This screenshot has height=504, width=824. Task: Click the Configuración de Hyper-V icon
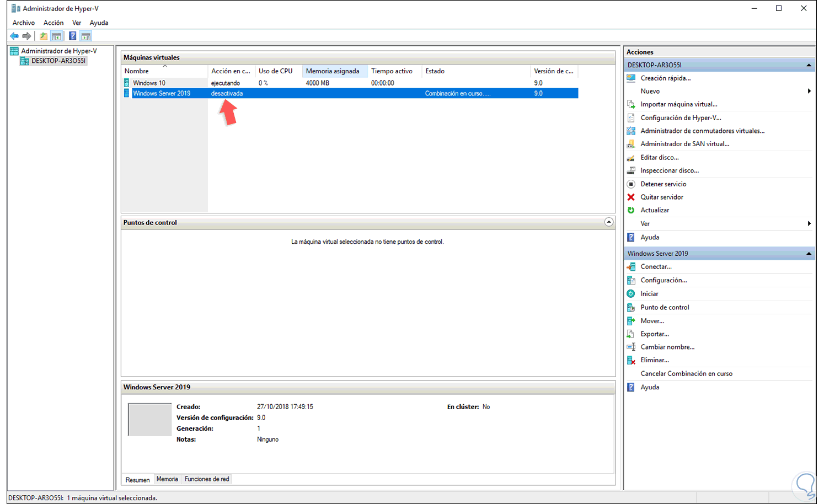(631, 117)
